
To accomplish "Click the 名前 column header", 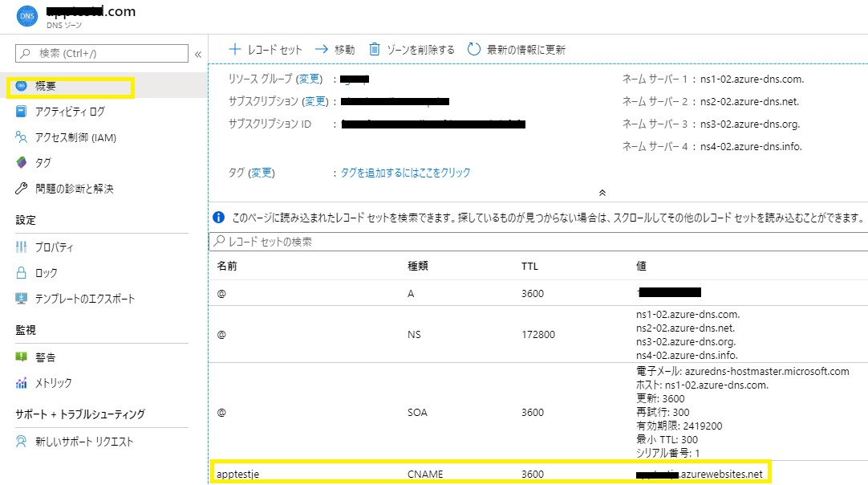I will point(227,266).
